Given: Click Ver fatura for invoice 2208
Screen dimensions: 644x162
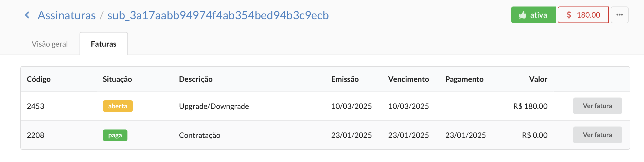Looking at the screenshot, I should 597,135.
